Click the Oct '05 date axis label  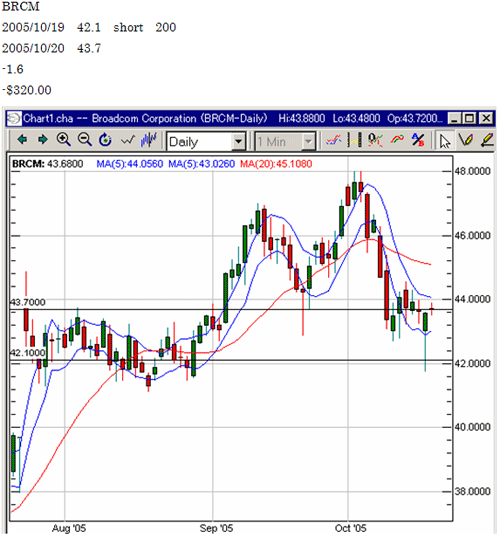click(350, 528)
